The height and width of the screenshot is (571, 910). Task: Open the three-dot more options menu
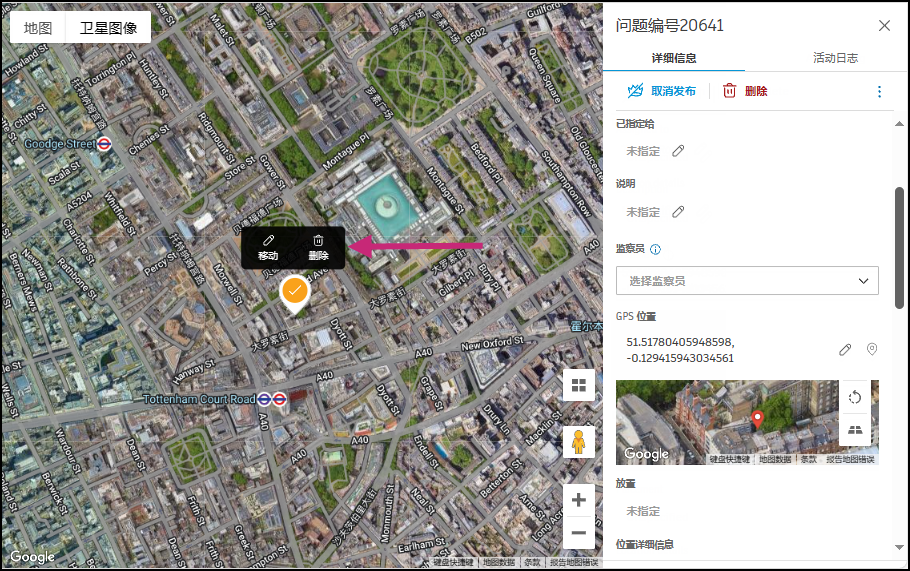coord(879,92)
